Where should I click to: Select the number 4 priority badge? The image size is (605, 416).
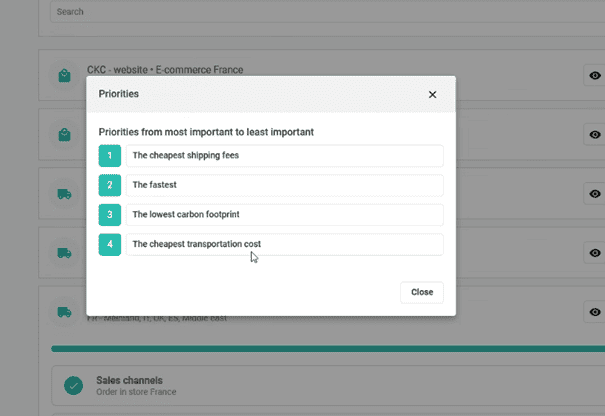[110, 244]
